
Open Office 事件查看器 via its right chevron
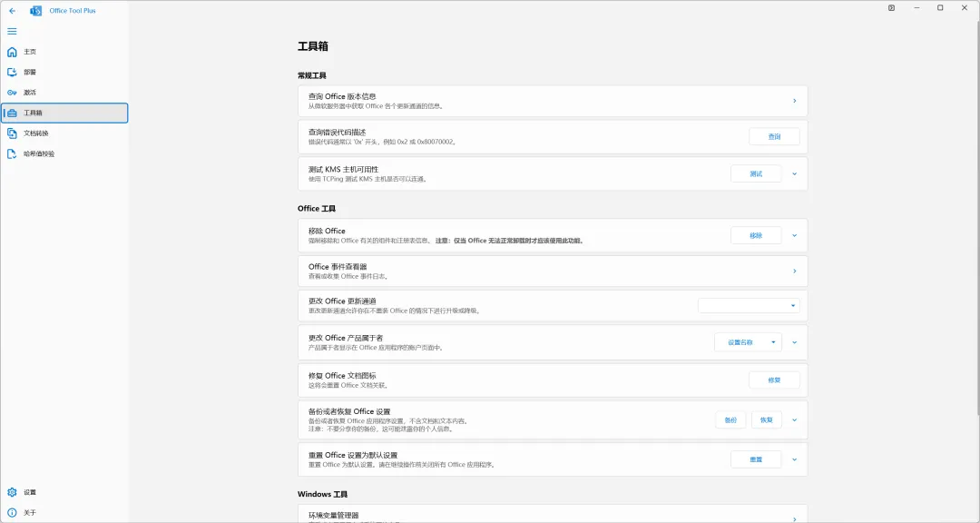coord(794,271)
